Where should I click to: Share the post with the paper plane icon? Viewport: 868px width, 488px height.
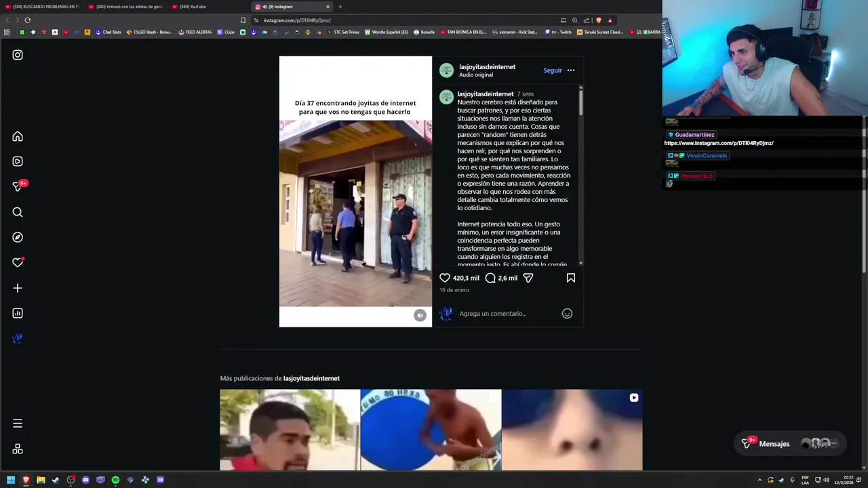528,278
